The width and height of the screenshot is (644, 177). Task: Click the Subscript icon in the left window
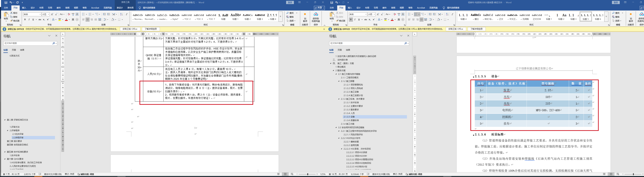(x=44, y=19)
